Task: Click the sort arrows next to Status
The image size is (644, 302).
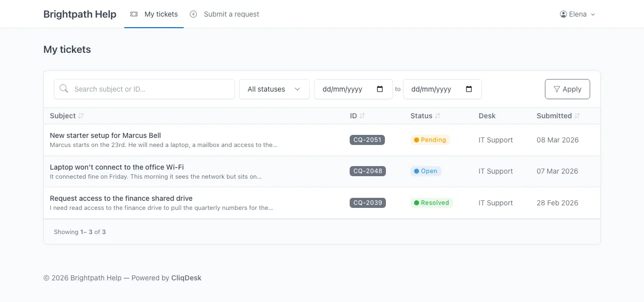Action: point(438,116)
